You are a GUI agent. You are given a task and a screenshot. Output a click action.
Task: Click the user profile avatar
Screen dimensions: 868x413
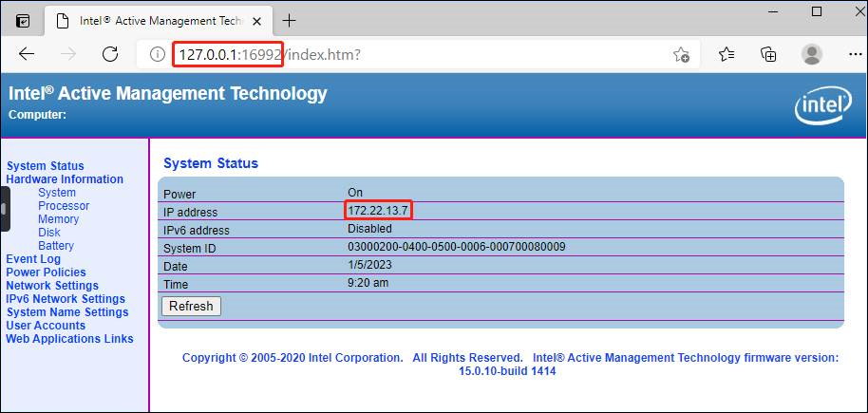tap(811, 54)
